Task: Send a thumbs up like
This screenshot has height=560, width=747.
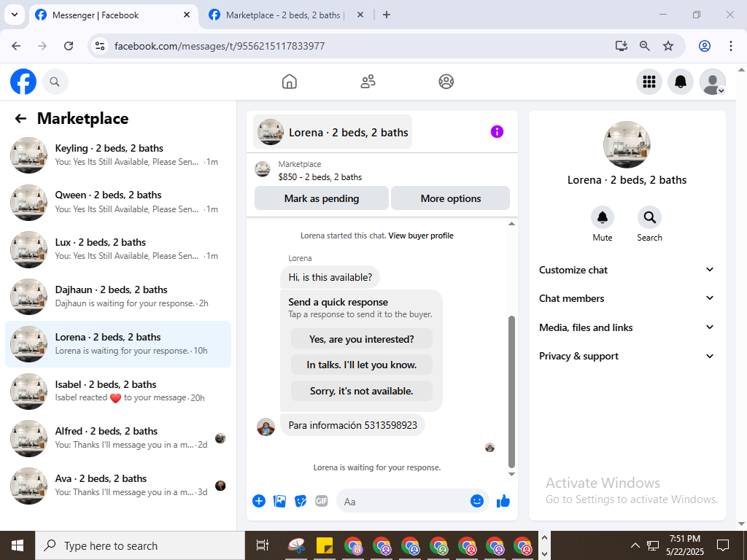Action: coord(503,501)
